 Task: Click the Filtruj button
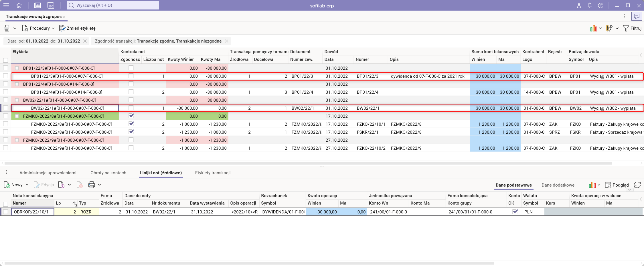pyautogui.click(x=633, y=28)
